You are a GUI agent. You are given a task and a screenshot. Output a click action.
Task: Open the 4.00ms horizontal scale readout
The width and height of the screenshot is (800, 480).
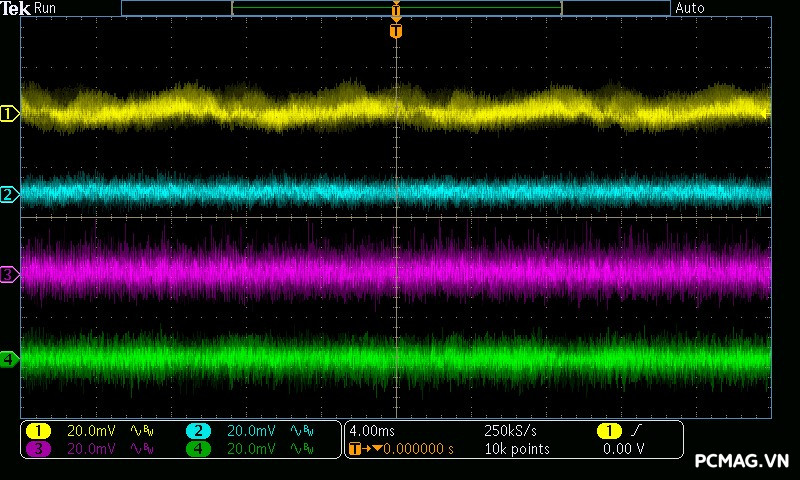(372, 431)
